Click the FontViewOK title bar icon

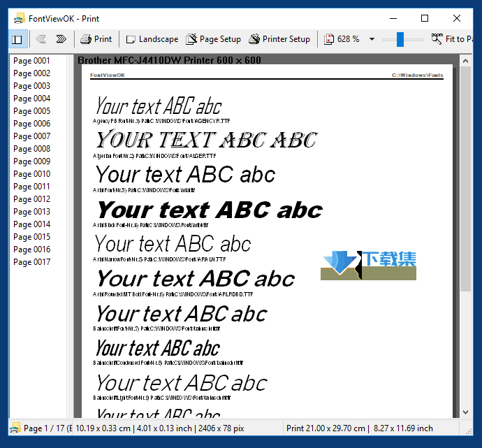click(20, 18)
